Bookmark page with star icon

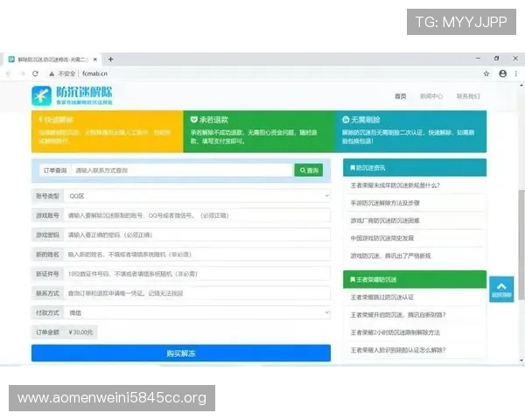coord(486,73)
